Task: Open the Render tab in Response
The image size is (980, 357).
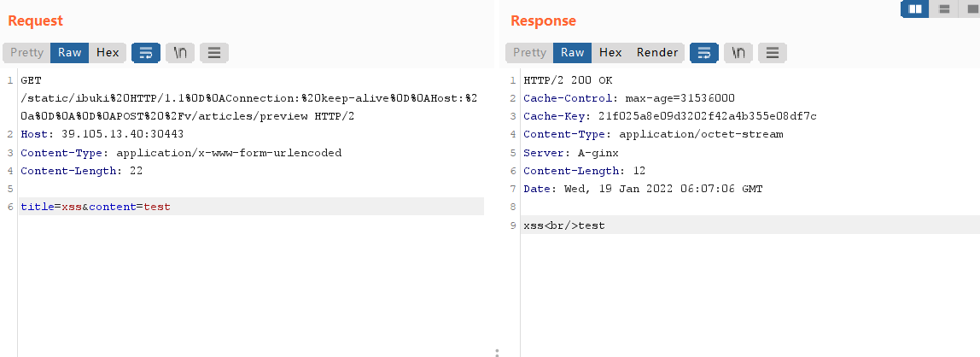Action: coord(657,53)
